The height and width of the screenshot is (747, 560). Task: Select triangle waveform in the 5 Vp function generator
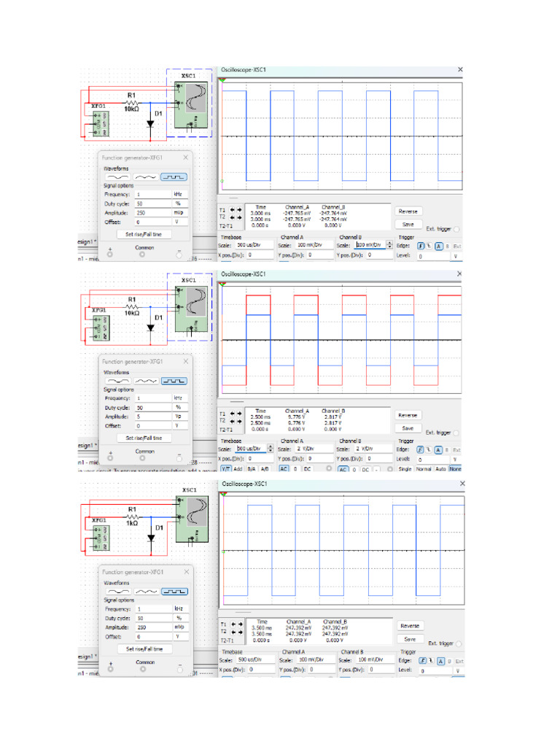(x=146, y=381)
